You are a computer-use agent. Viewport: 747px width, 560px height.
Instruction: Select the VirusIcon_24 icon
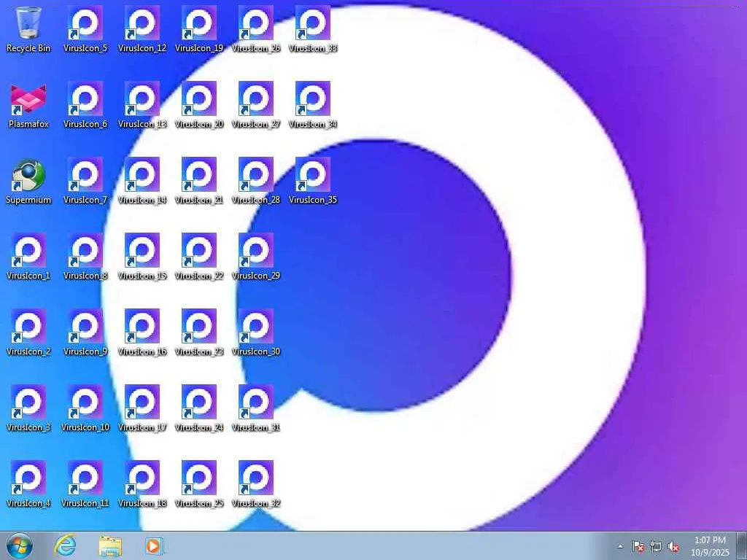(x=199, y=408)
